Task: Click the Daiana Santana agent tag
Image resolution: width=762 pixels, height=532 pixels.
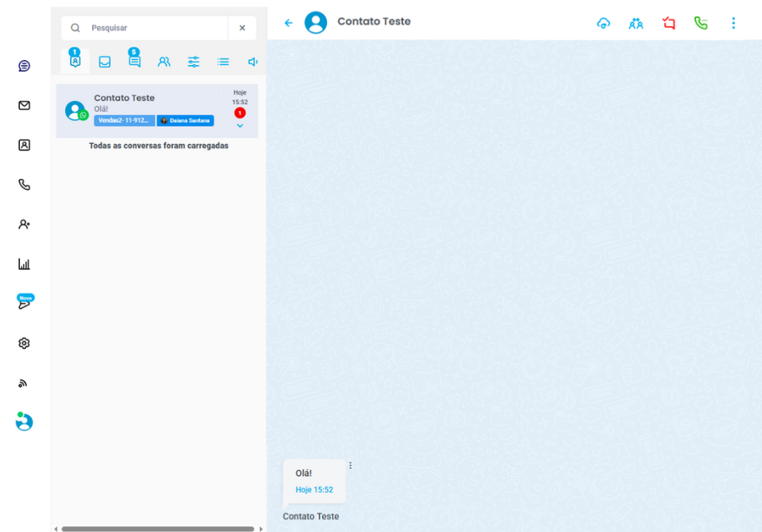Action: coord(186,121)
